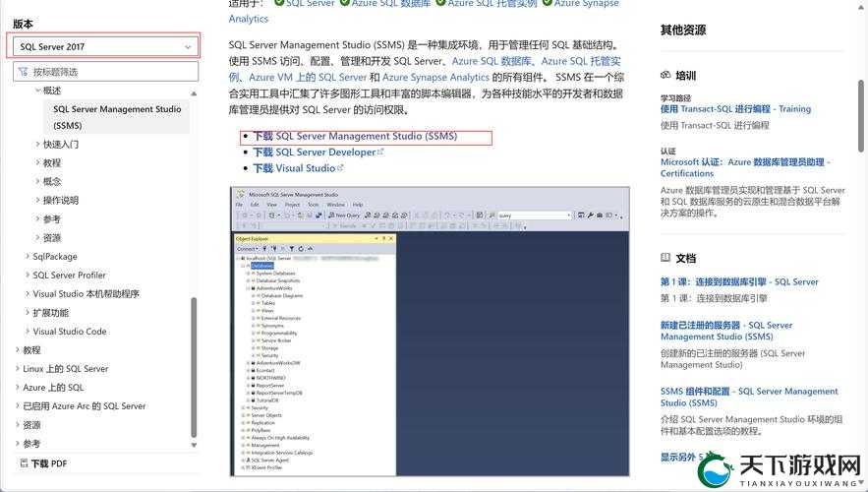868x492 pixels.
Task: Expand the 概念 node
Action: (x=37, y=181)
